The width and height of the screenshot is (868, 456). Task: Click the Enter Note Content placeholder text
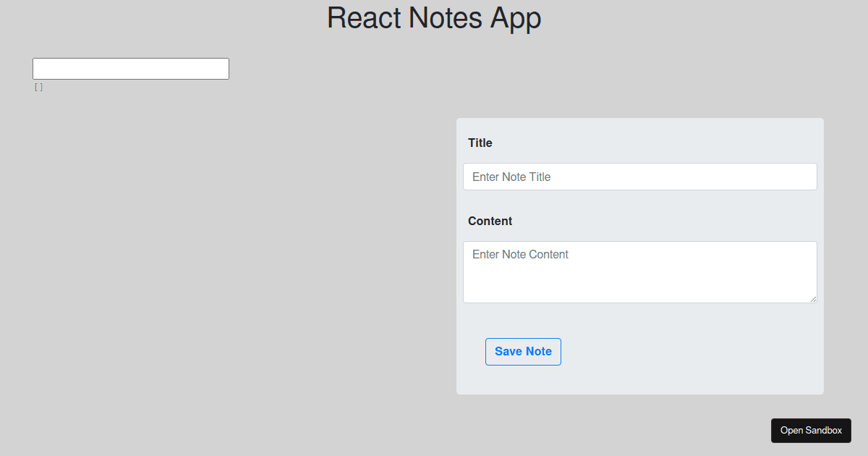pyautogui.click(x=520, y=254)
